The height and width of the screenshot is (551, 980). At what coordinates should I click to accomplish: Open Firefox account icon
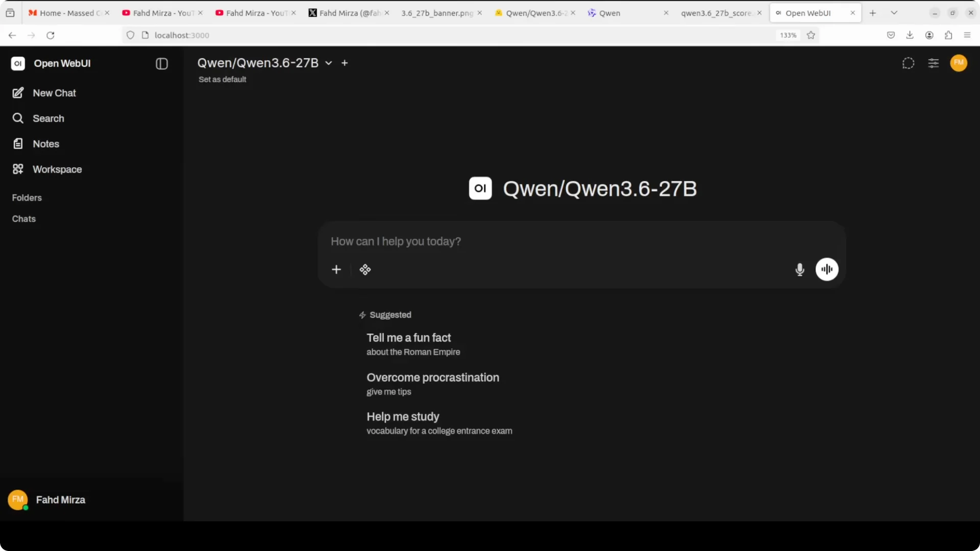click(x=929, y=35)
